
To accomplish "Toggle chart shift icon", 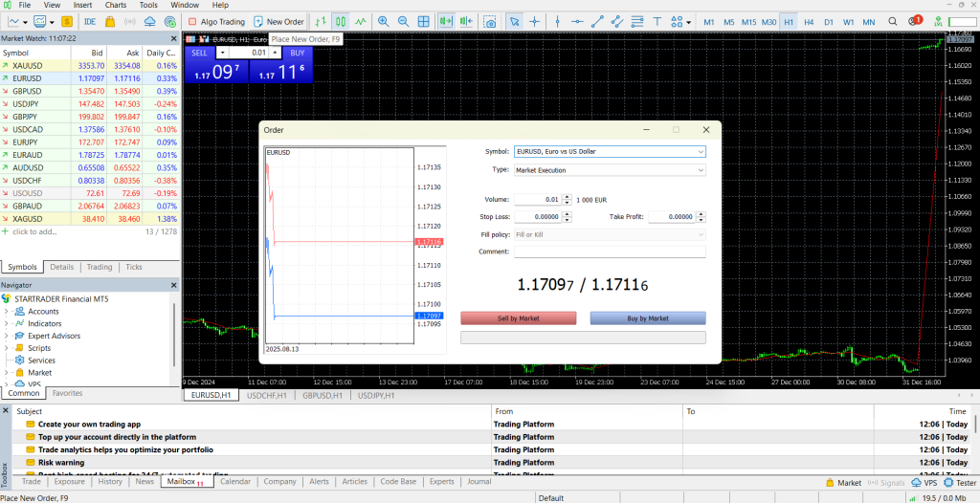I will (466, 21).
